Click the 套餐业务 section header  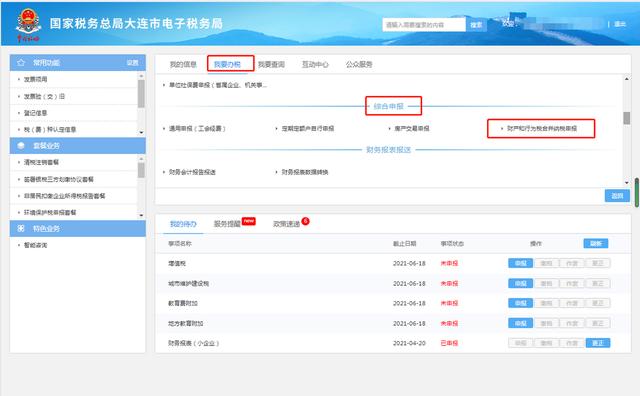tap(78, 146)
